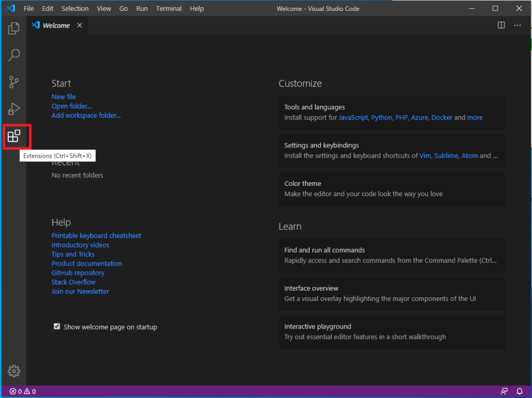Open the Printable keyboard cheatsheet link
This screenshot has width=532, height=398.
[96, 235]
